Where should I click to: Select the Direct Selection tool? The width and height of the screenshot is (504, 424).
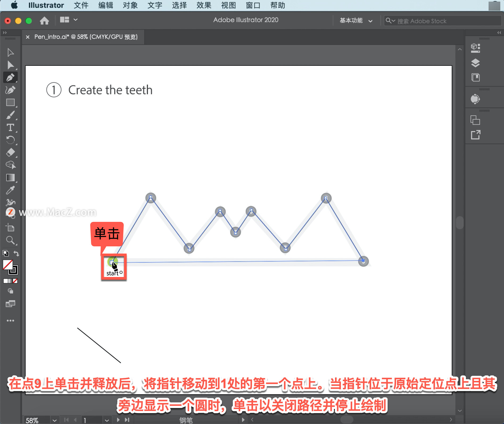pos(10,65)
